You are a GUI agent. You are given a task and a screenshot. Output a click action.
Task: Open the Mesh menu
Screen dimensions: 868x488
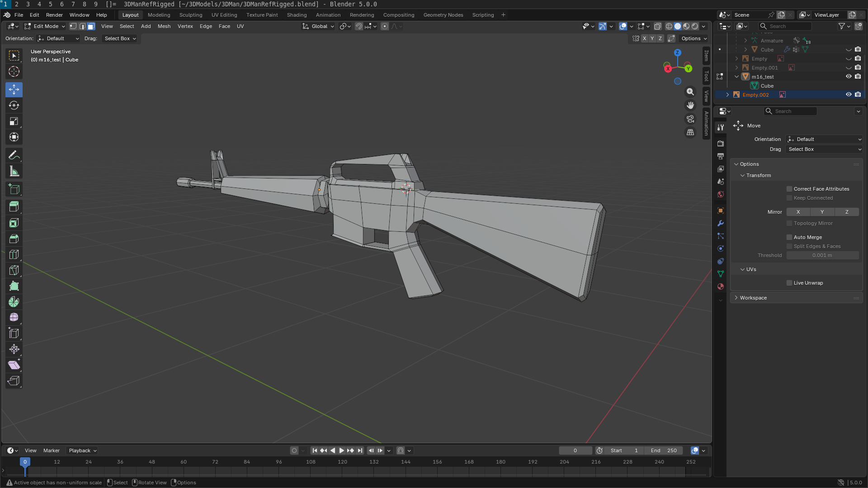164,26
